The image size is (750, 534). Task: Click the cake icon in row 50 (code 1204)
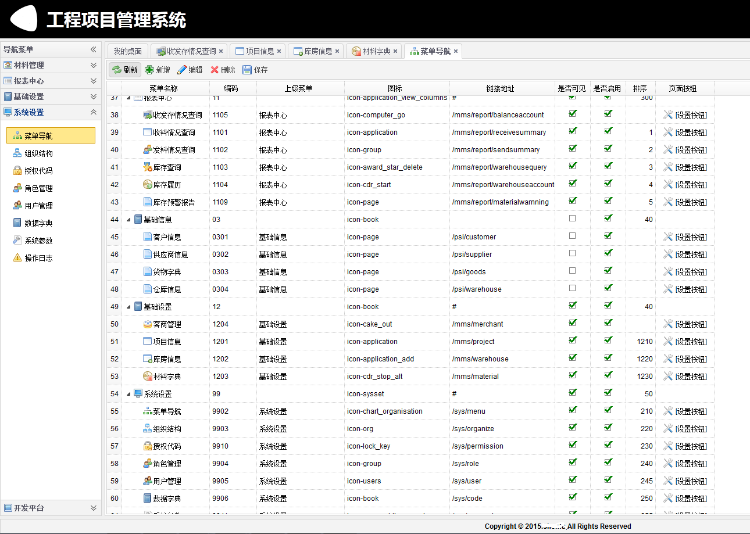(148, 324)
